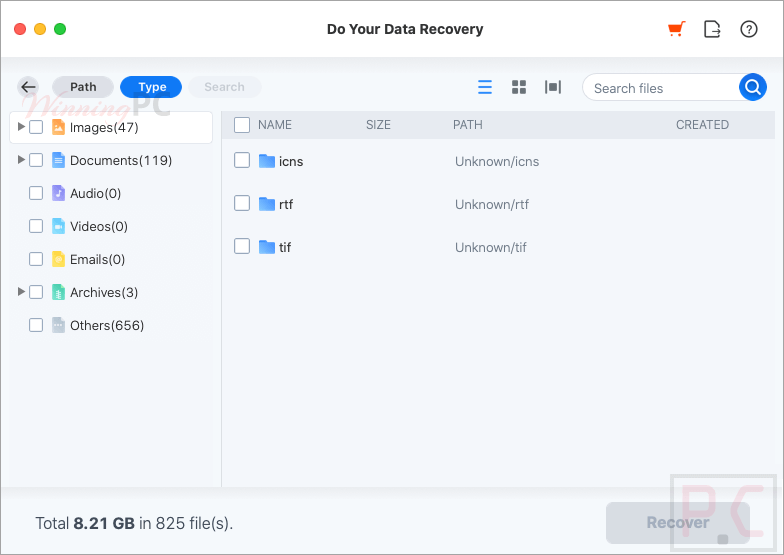The image size is (784, 555).
Task: Click the tif folder name
Action: click(285, 248)
